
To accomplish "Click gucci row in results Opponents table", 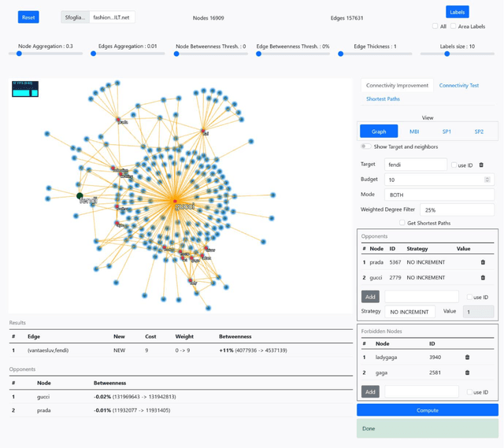I will 180,397.
